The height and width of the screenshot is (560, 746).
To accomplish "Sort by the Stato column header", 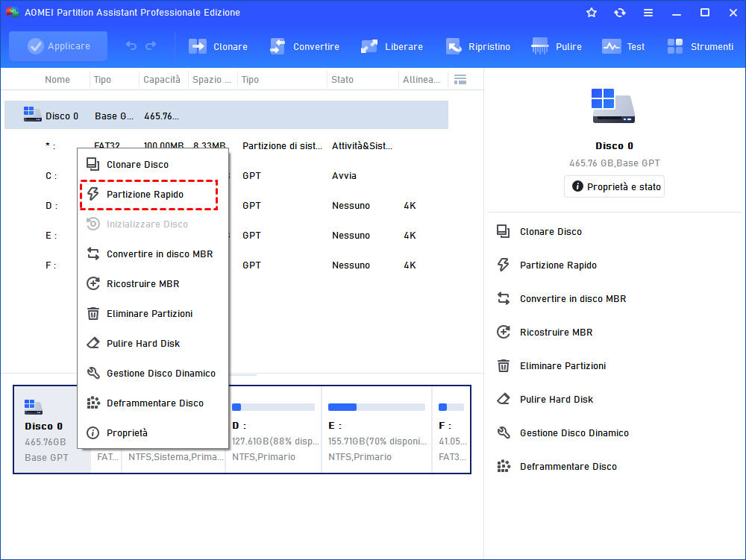I will point(342,79).
